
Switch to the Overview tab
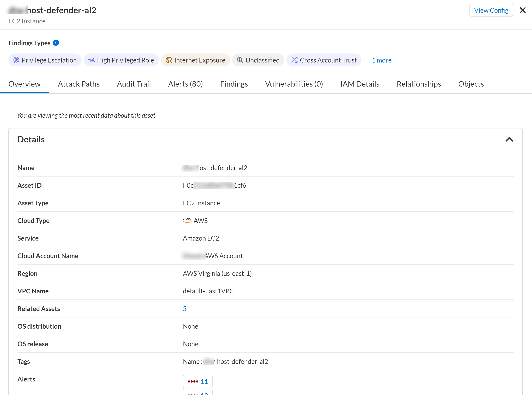click(x=25, y=84)
